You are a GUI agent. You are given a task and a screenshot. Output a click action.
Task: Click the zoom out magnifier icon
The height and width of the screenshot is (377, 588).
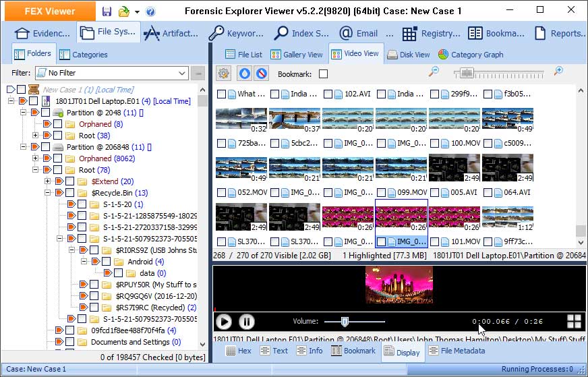point(434,71)
